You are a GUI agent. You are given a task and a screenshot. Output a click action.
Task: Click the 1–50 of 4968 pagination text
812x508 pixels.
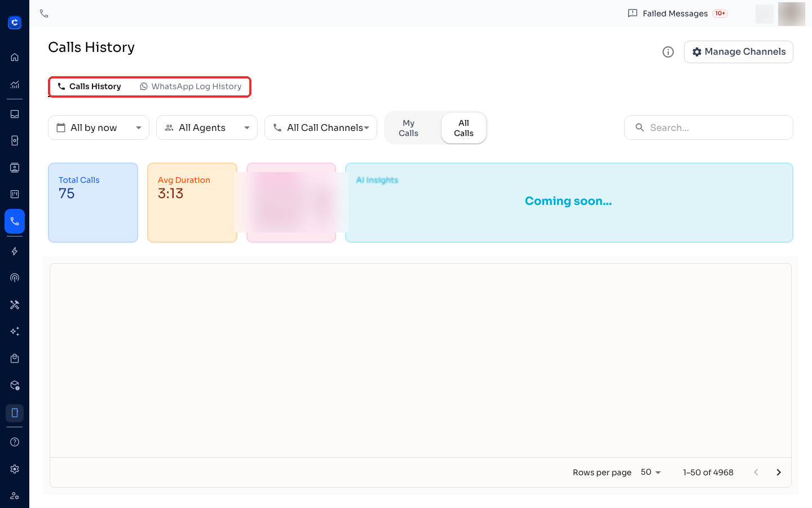coord(708,472)
